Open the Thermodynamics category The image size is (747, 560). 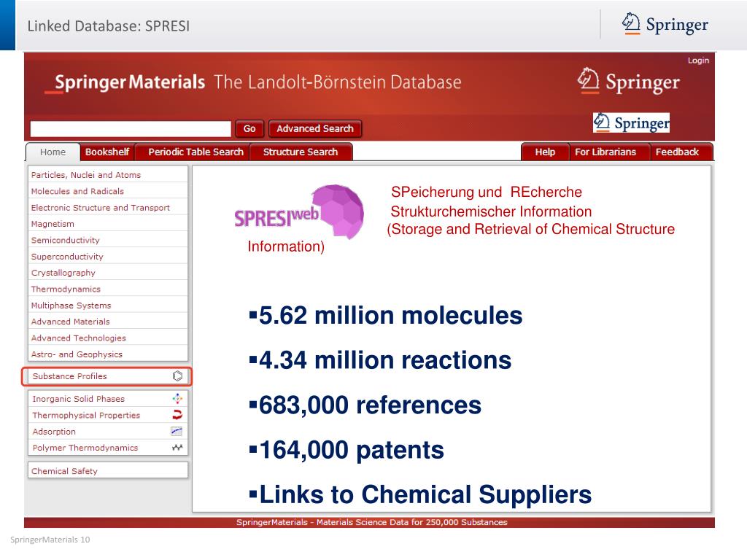click(x=108, y=289)
